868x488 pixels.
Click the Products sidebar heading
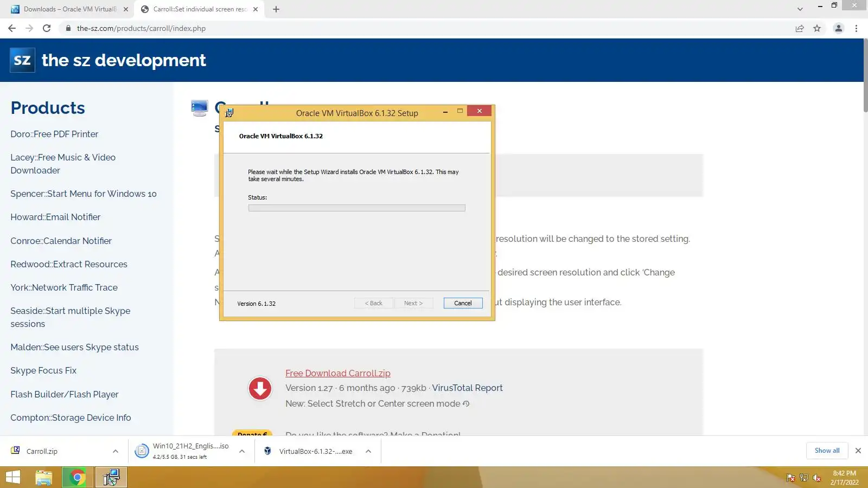point(48,108)
